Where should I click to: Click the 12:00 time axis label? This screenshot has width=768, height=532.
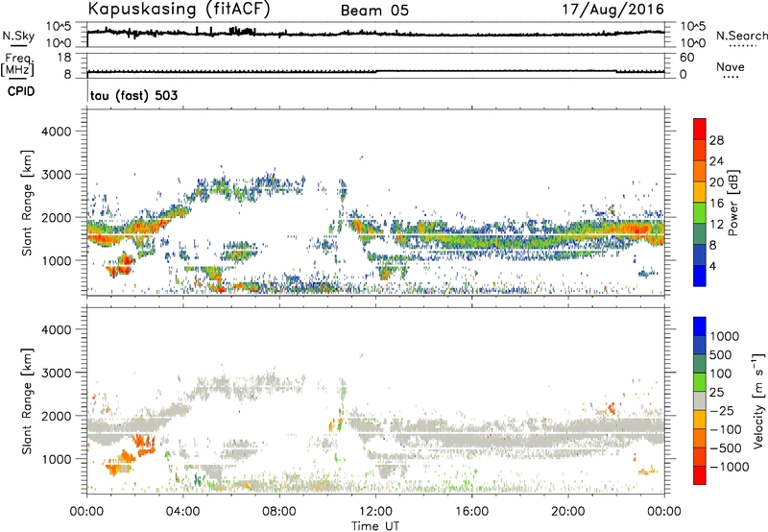coord(375,512)
